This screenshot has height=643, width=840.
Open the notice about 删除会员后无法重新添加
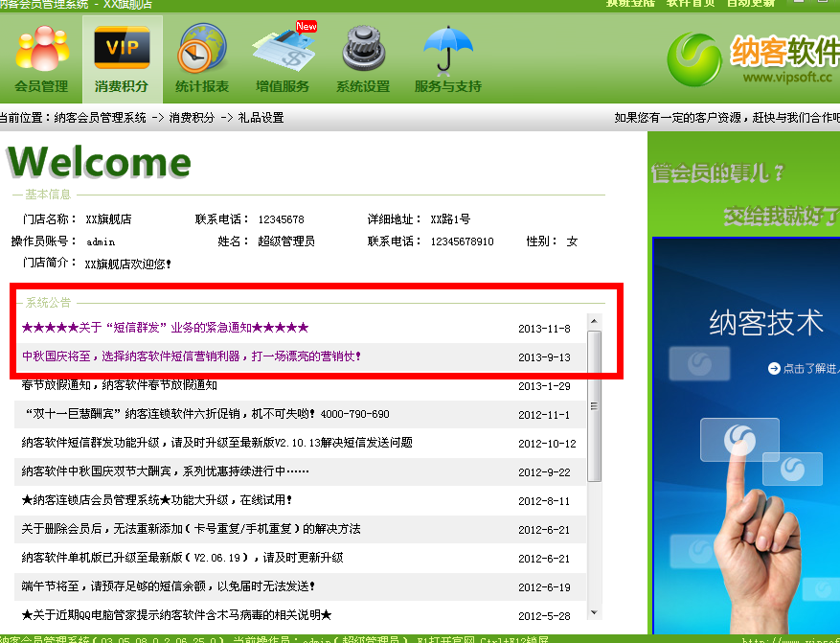pyautogui.click(x=191, y=529)
